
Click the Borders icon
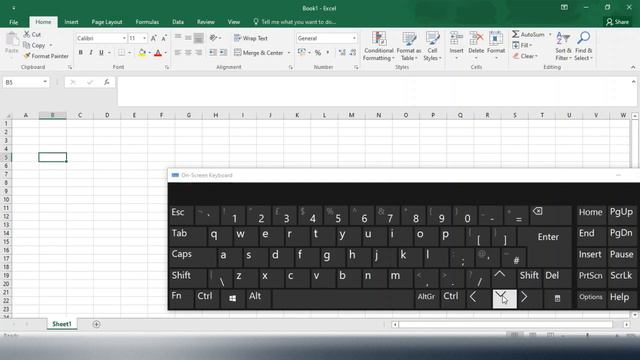click(122, 53)
